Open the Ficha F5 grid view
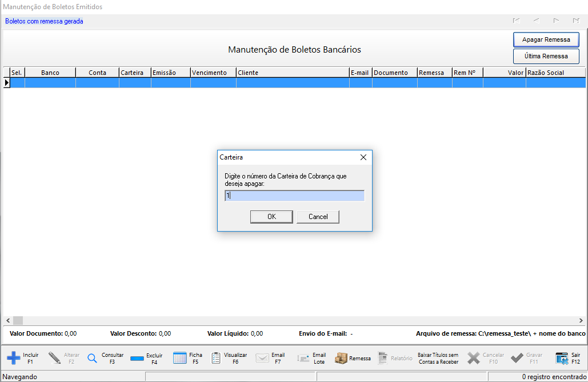 [179, 358]
